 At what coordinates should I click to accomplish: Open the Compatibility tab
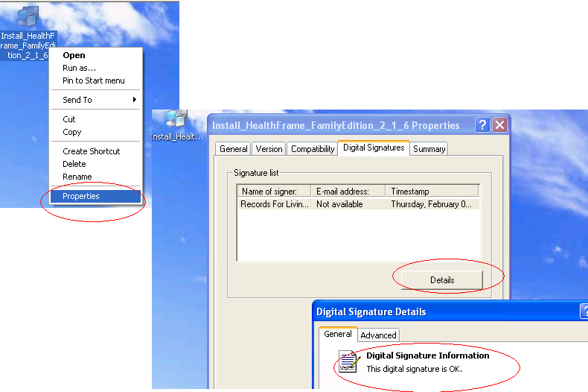tap(313, 149)
